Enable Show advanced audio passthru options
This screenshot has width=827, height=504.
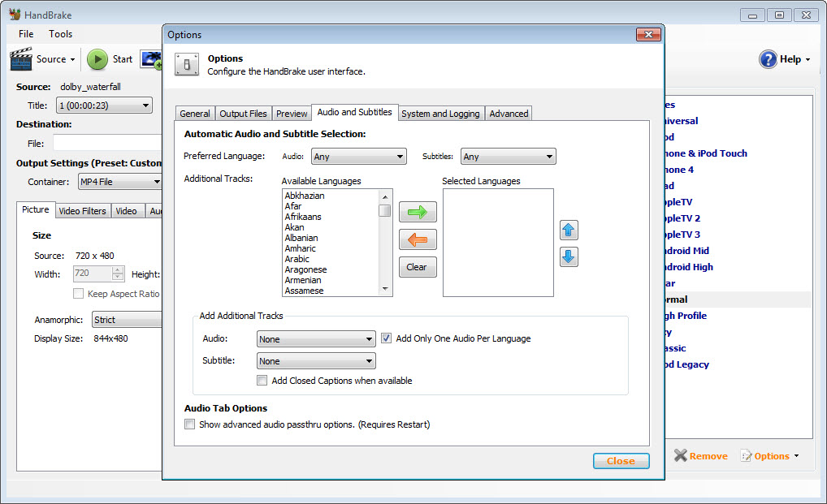189,424
